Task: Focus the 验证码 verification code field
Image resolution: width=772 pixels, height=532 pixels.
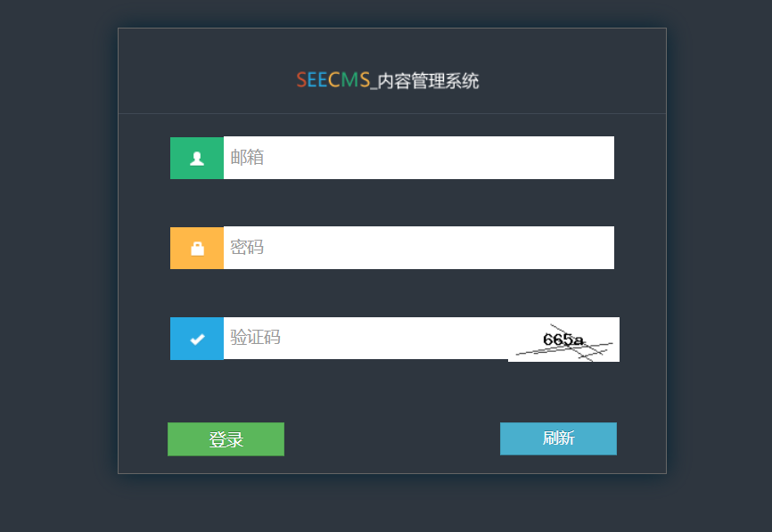Action: tap(365, 339)
